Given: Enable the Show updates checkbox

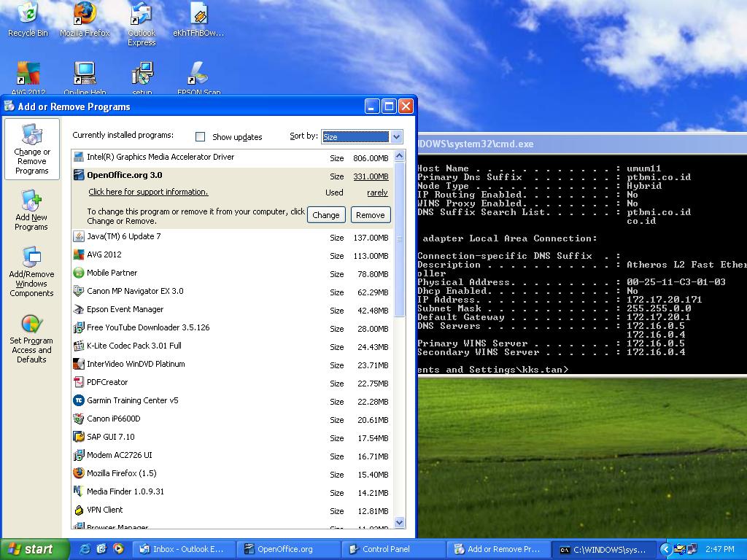Looking at the screenshot, I should pos(201,137).
